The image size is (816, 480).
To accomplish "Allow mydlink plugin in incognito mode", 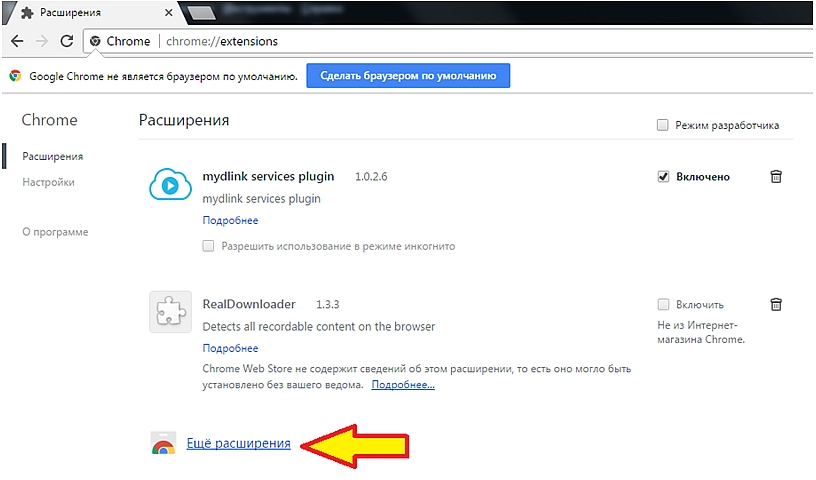I will (x=209, y=245).
